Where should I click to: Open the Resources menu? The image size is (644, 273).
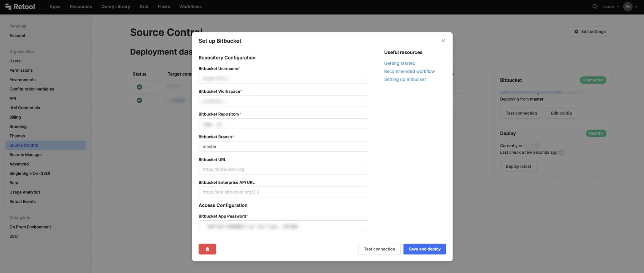(x=81, y=6)
